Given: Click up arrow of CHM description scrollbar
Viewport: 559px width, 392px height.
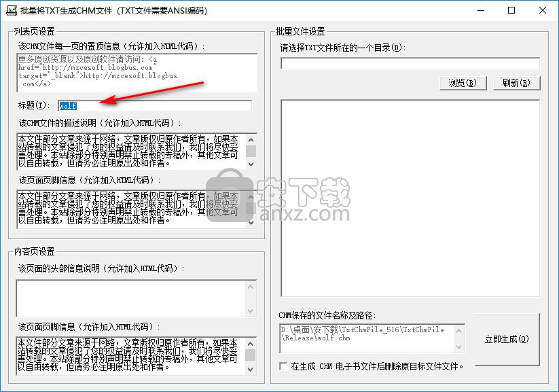Looking at the screenshot, I should tap(251, 139).
